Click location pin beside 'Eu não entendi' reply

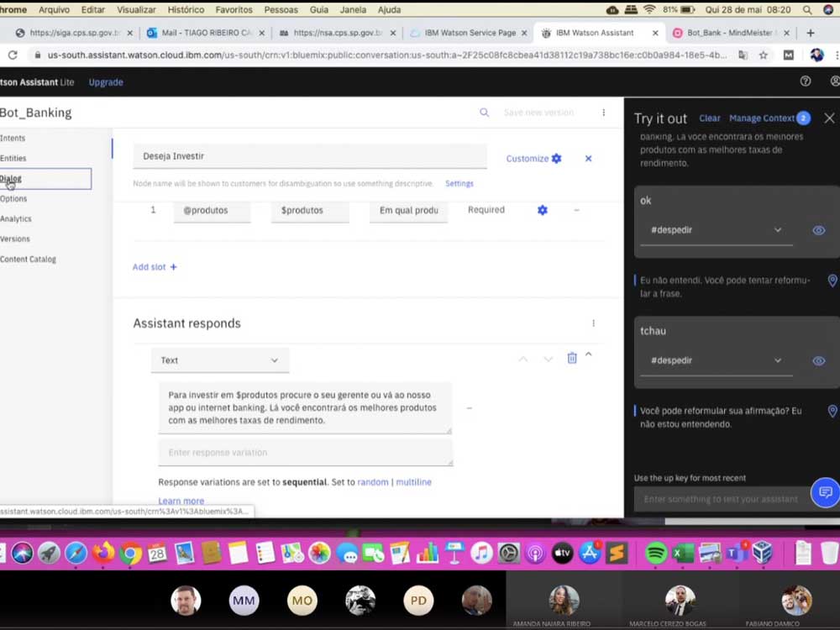(832, 281)
